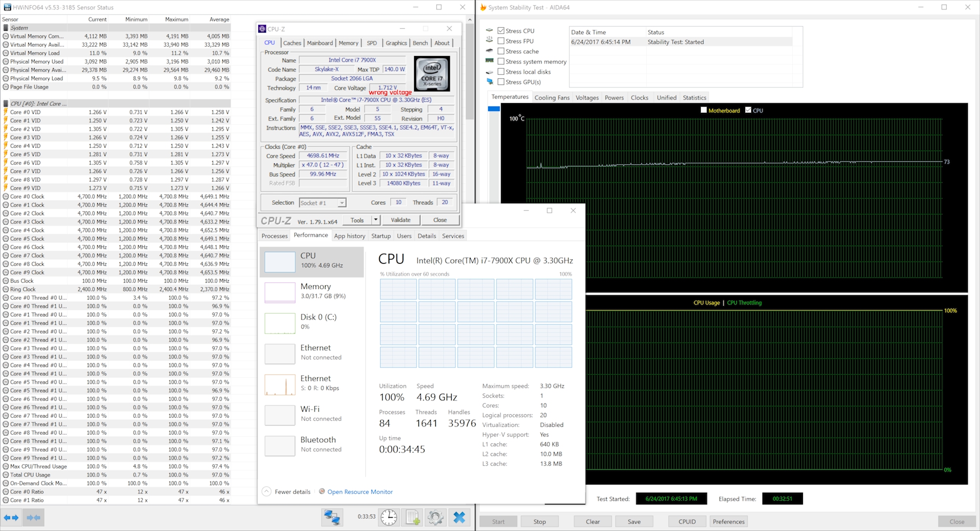Select the Stability Test: Started log row
980x531 pixels.
681,42
